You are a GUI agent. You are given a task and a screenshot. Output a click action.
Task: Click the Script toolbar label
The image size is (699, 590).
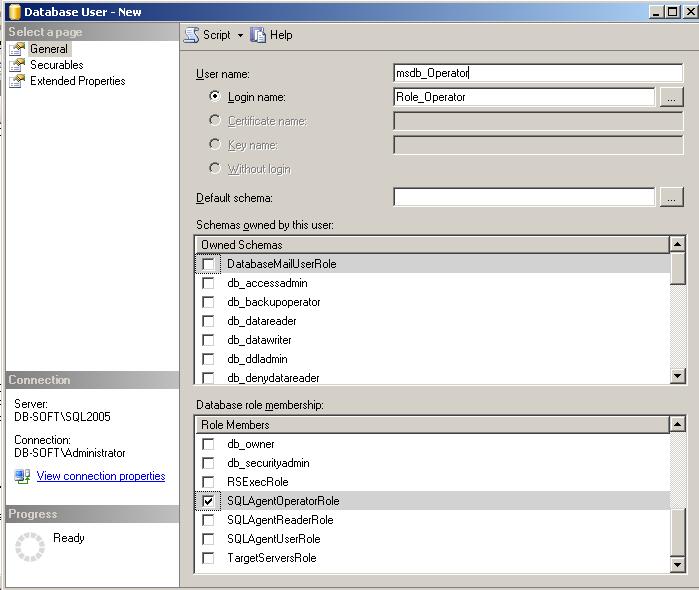tap(217, 35)
